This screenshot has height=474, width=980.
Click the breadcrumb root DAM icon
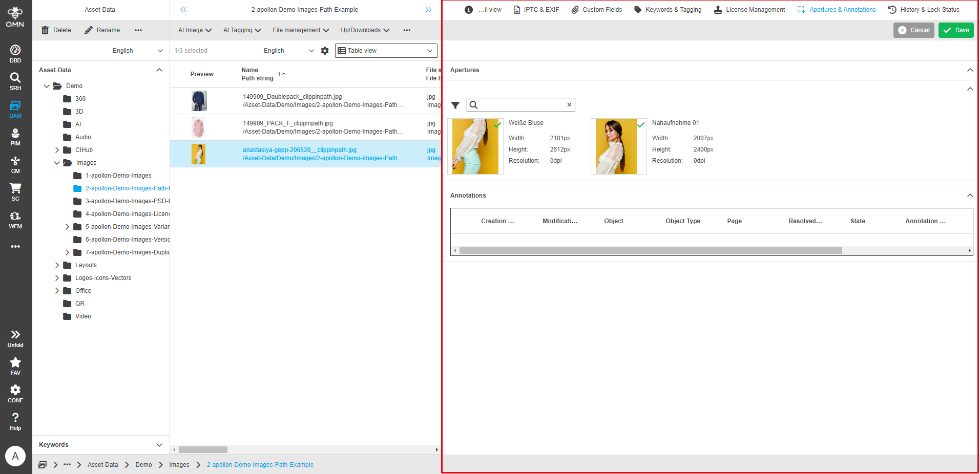pyautogui.click(x=43, y=465)
